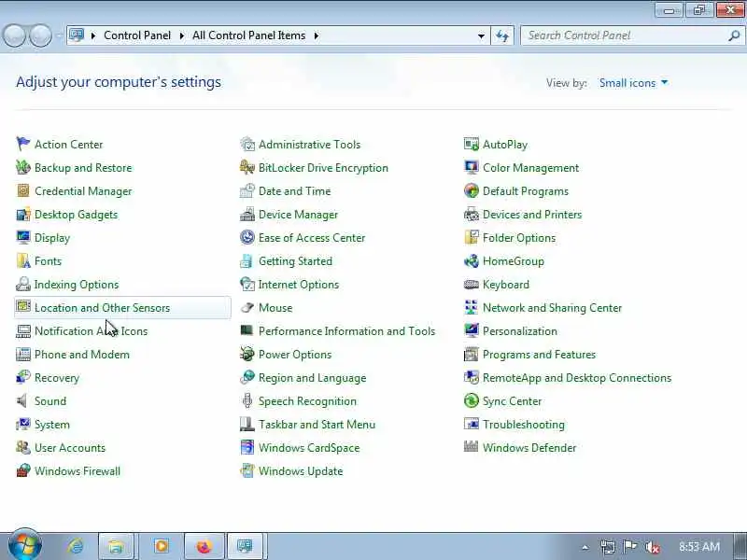Click the Desktop Gadgets icon
Viewport: 747px width, 560px height.
[22, 214]
